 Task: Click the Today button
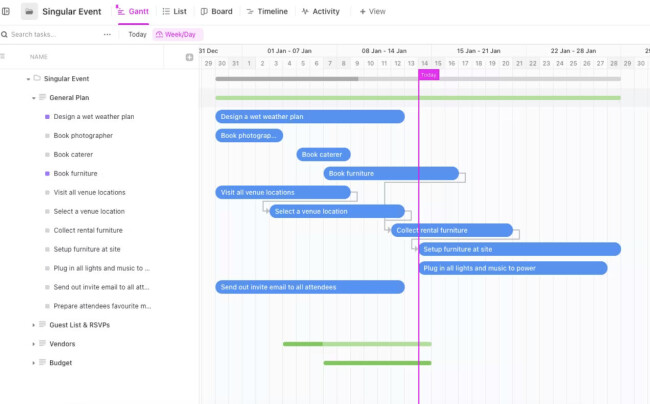(137, 34)
